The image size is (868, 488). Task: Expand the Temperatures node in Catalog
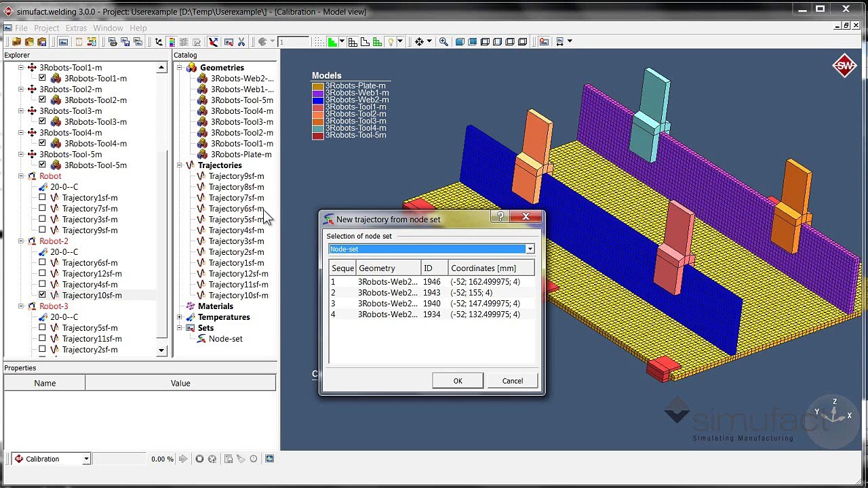click(180, 317)
